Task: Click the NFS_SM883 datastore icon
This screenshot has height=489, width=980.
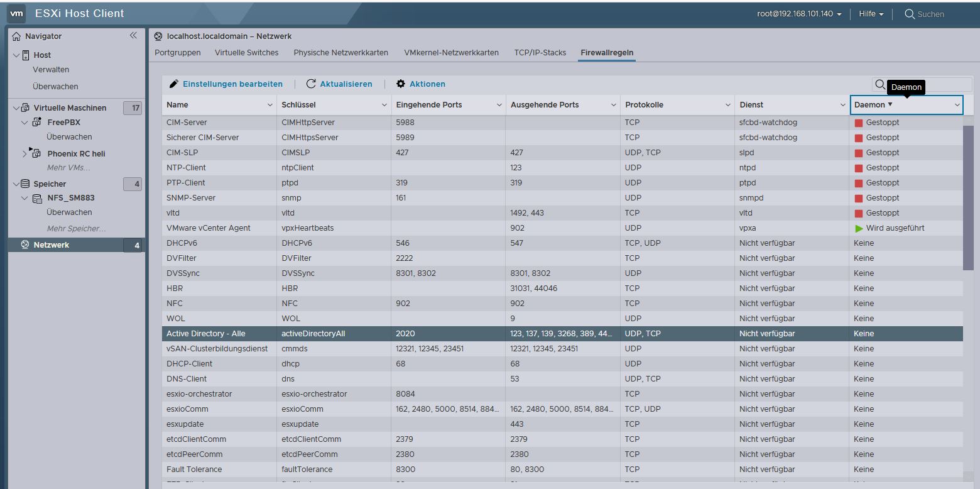Action: [36, 198]
